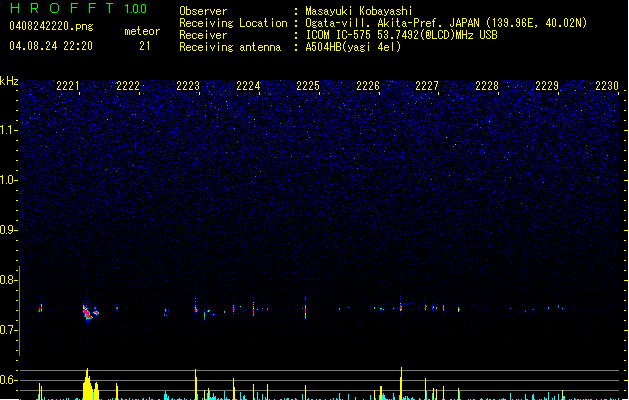Click the 2224 time axis marker
The height and width of the screenshot is (400, 629).
click(x=248, y=86)
